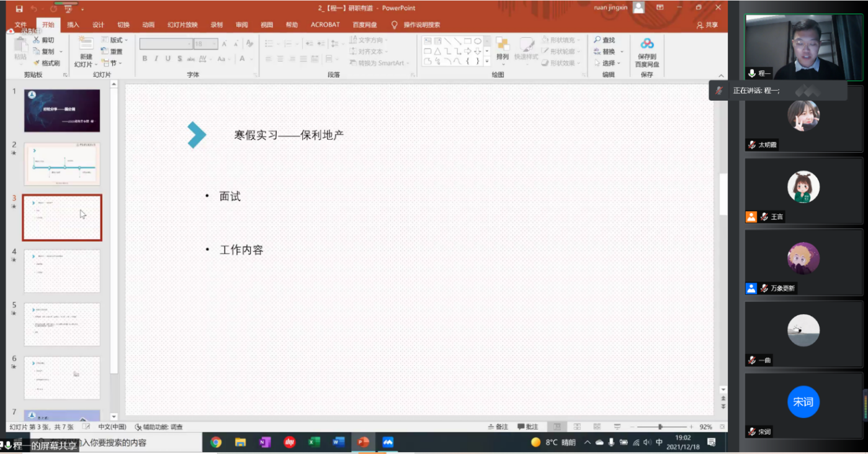
Task: Open the Insert (插入) tab
Action: (x=73, y=25)
